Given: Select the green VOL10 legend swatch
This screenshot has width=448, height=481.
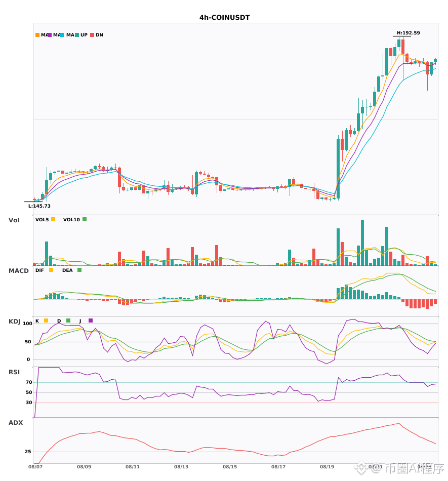Looking at the screenshot, I should pos(85,219).
